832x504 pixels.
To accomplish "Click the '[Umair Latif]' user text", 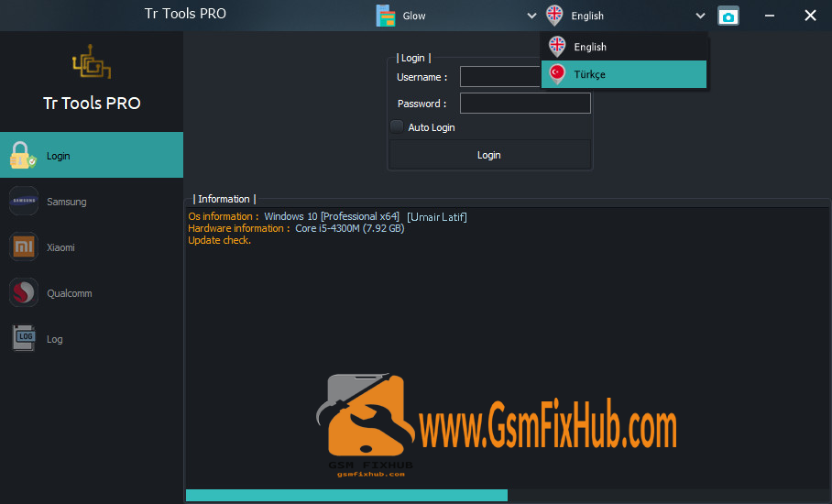I will tap(437, 217).
